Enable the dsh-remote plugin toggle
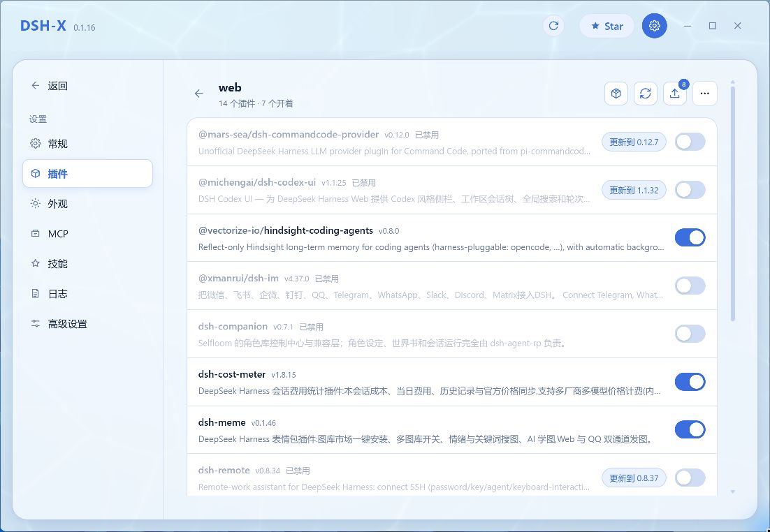The image size is (770, 532). tap(690, 478)
